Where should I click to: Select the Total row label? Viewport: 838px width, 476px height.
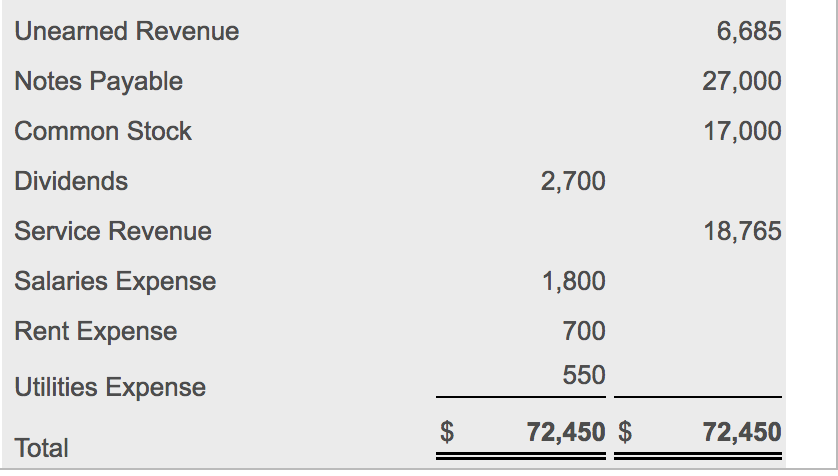point(41,448)
